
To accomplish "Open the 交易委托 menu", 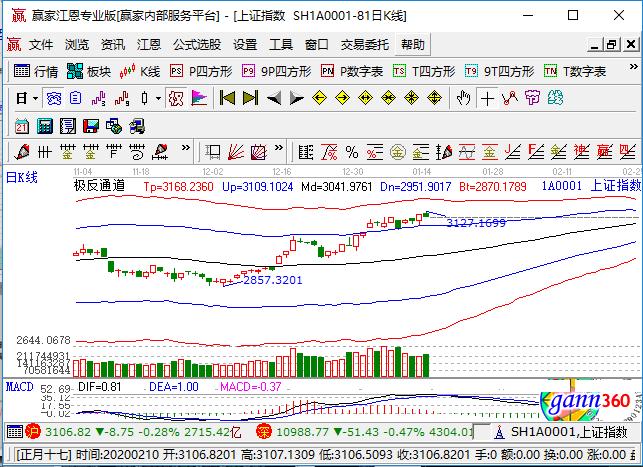I will pos(365,44).
